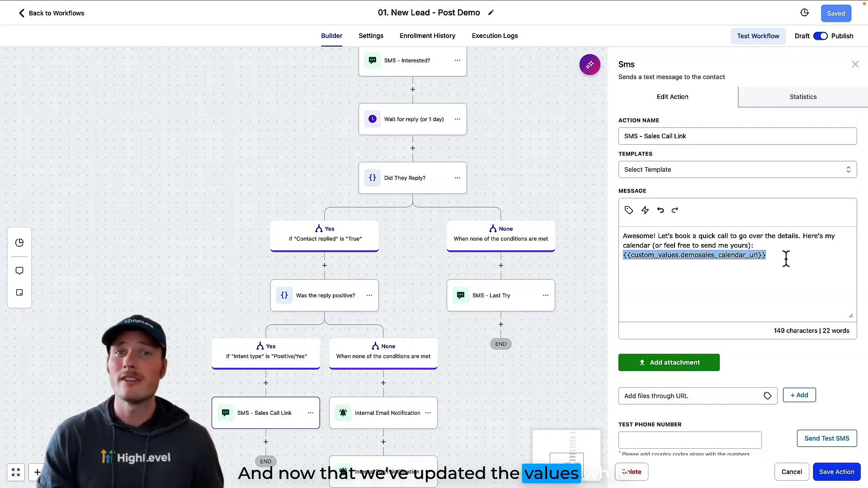Click Send Test SMS button

[826, 438]
